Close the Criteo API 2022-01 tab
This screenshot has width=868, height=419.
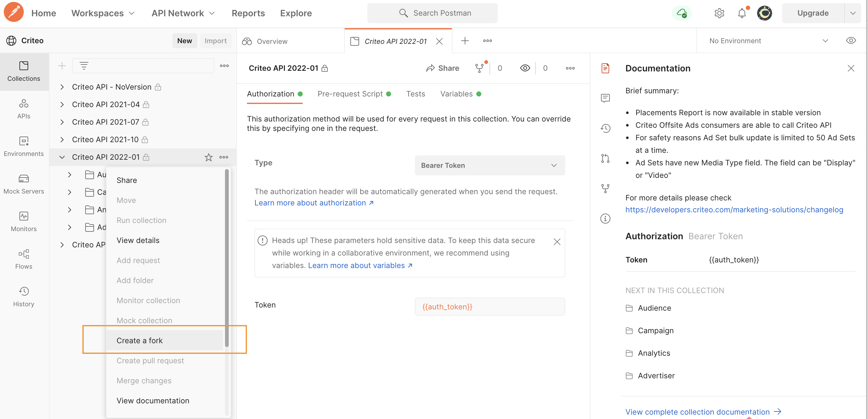tap(439, 41)
